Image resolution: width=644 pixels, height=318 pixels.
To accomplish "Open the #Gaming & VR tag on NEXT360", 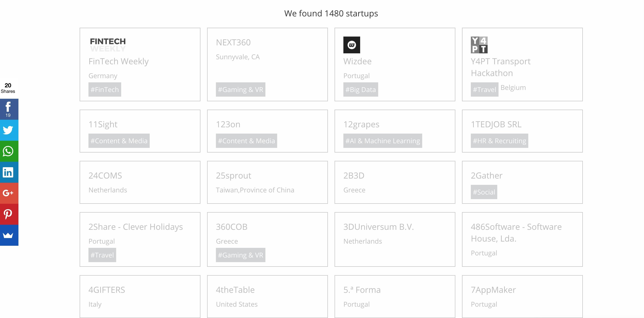I will coord(240,89).
